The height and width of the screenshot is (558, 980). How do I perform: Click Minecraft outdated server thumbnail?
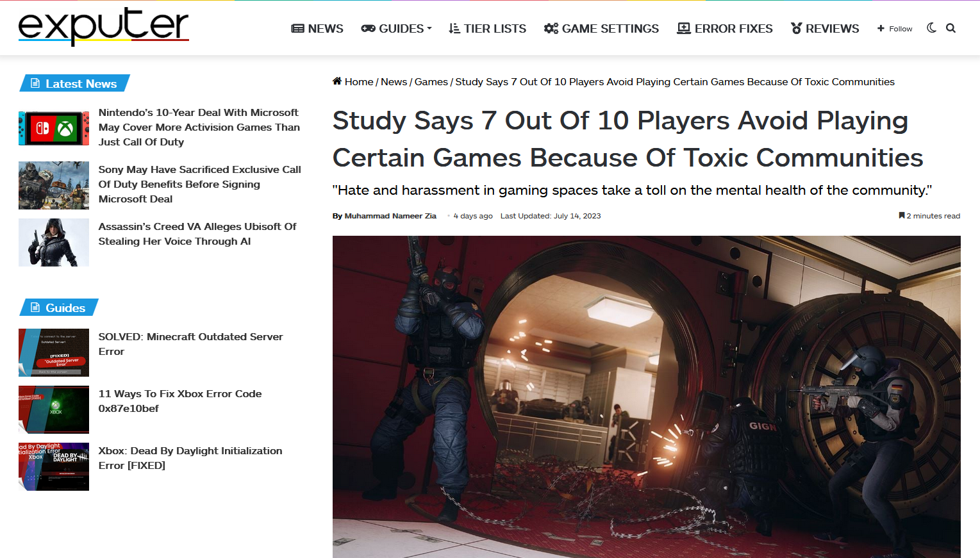pos(54,352)
